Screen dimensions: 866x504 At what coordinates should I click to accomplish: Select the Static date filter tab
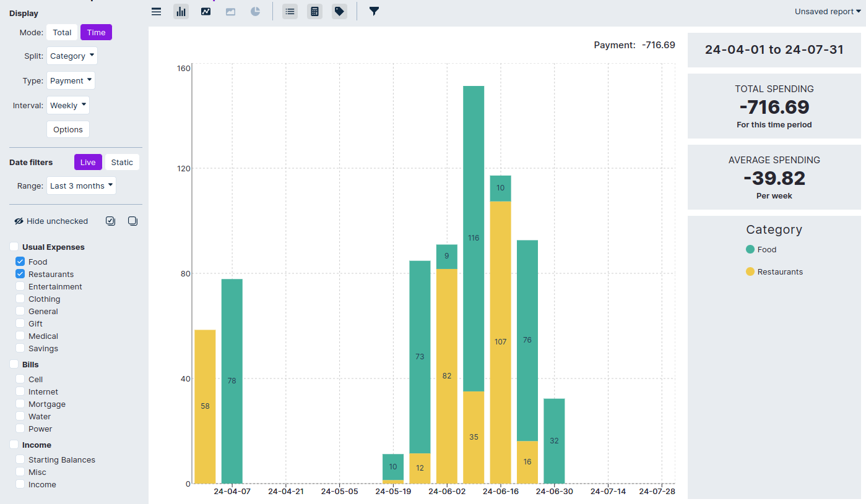122,162
